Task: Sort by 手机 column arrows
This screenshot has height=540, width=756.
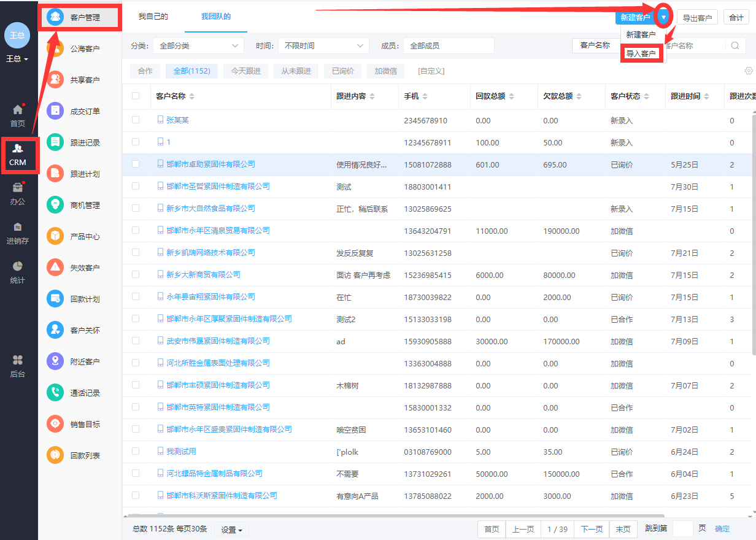Action: [x=425, y=97]
